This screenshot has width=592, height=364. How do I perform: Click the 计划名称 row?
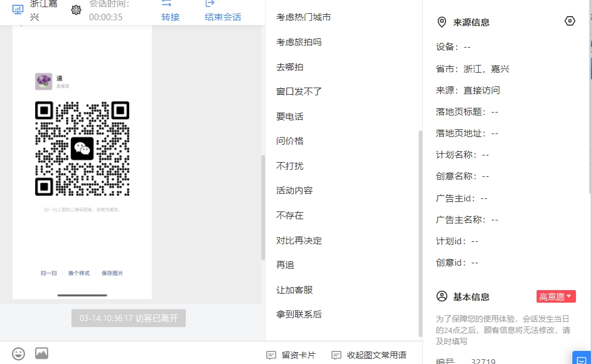click(x=463, y=155)
